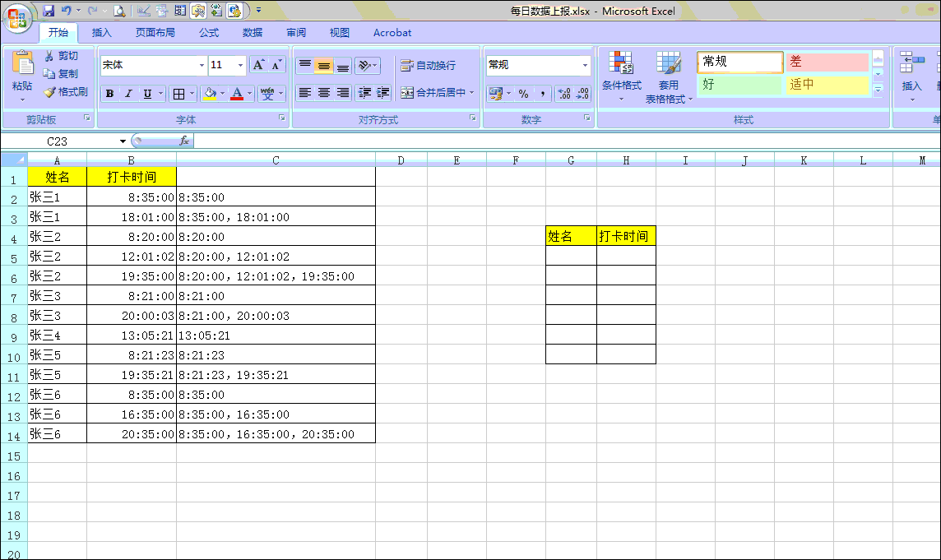Click the Percent Style icon

[x=523, y=94]
